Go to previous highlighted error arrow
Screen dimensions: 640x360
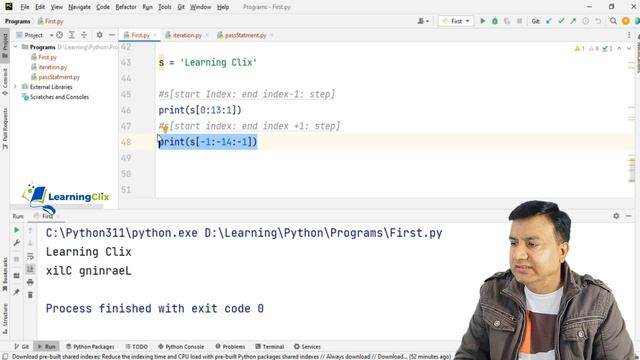[619, 49]
